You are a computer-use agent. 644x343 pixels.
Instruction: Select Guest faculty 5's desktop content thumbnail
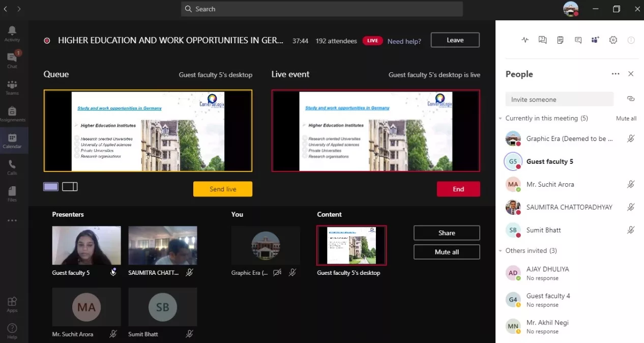click(352, 246)
